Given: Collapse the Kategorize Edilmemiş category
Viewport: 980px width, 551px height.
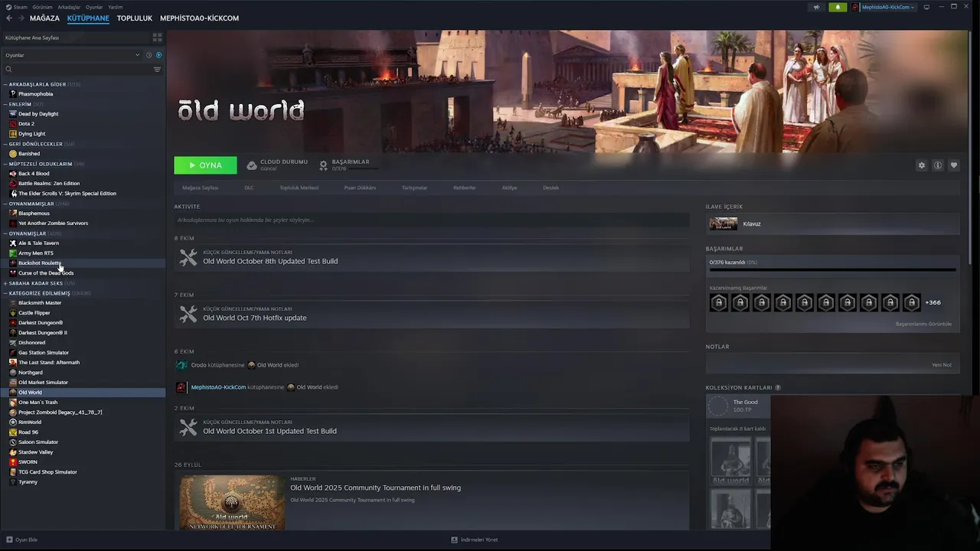Looking at the screenshot, I should point(5,293).
